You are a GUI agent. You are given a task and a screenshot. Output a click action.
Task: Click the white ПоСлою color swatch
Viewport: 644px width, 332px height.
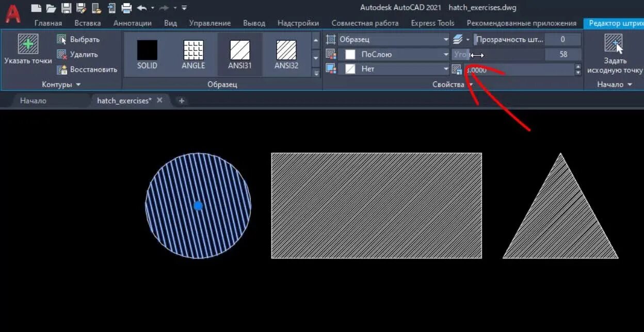[350, 54]
